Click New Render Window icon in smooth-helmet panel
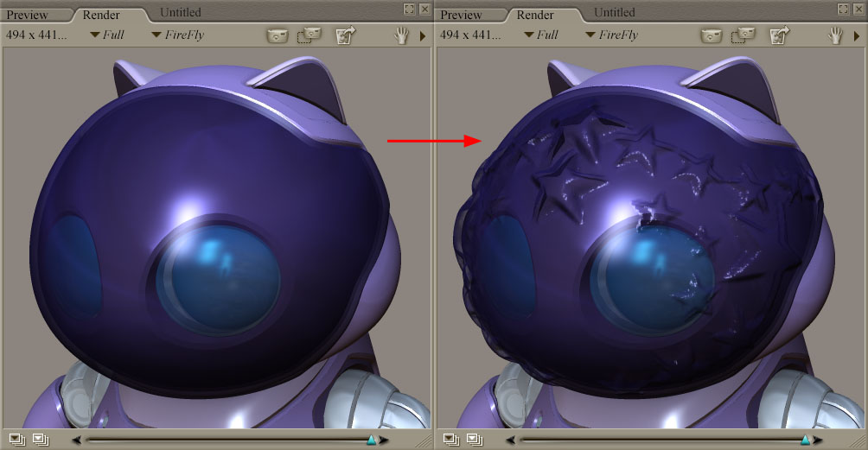The image size is (868, 450). click(x=346, y=35)
